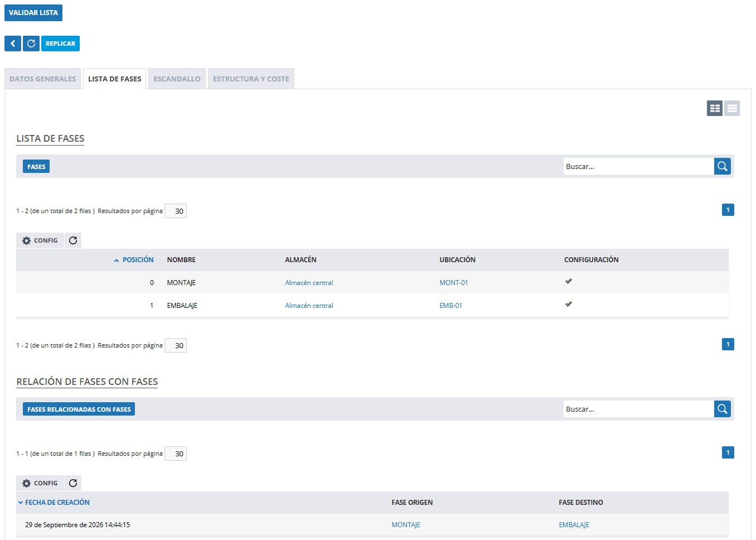
Task: Open the MONT-01 location link
Action: (454, 283)
